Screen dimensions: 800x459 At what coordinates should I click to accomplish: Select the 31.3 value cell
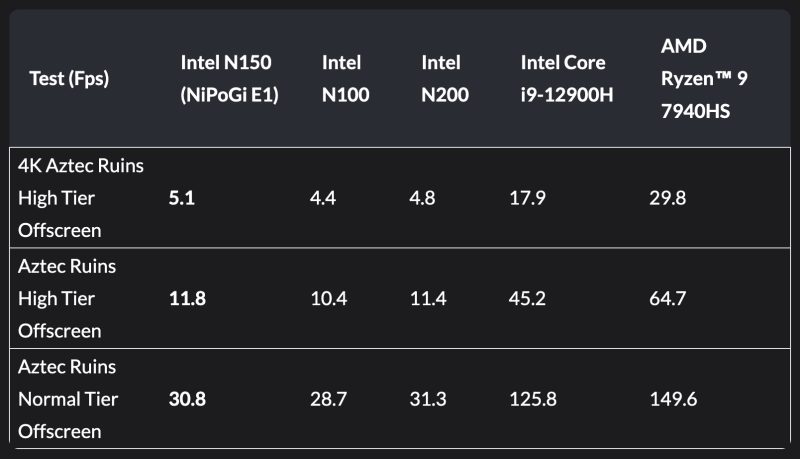(428, 399)
